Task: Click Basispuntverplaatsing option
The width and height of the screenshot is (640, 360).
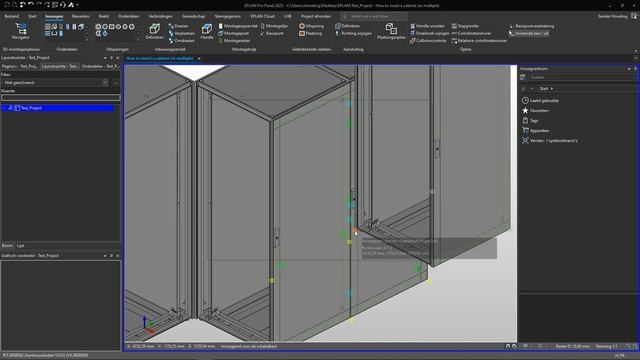Action: tap(531, 26)
